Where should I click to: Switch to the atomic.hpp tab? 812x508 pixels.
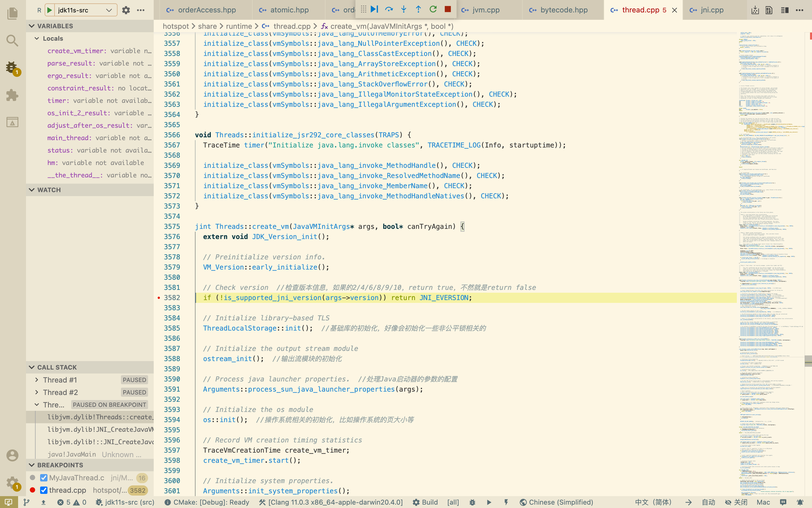pyautogui.click(x=289, y=10)
